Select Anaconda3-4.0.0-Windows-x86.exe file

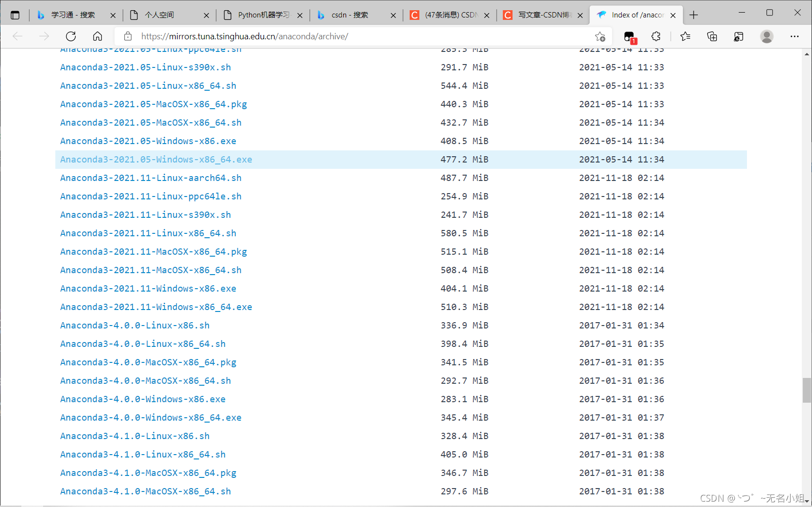pyautogui.click(x=143, y=399)
